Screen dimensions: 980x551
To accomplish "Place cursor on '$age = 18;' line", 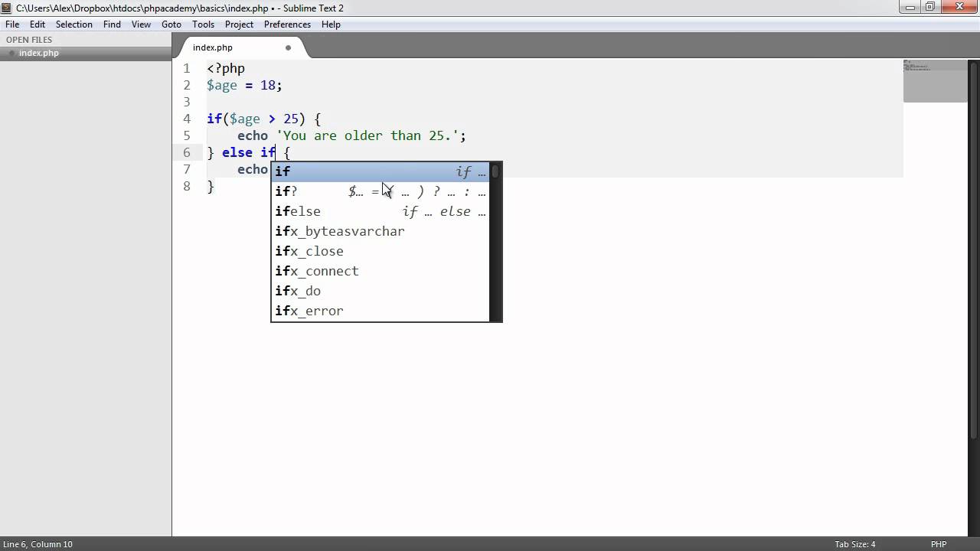I will (x=244, y=85).
